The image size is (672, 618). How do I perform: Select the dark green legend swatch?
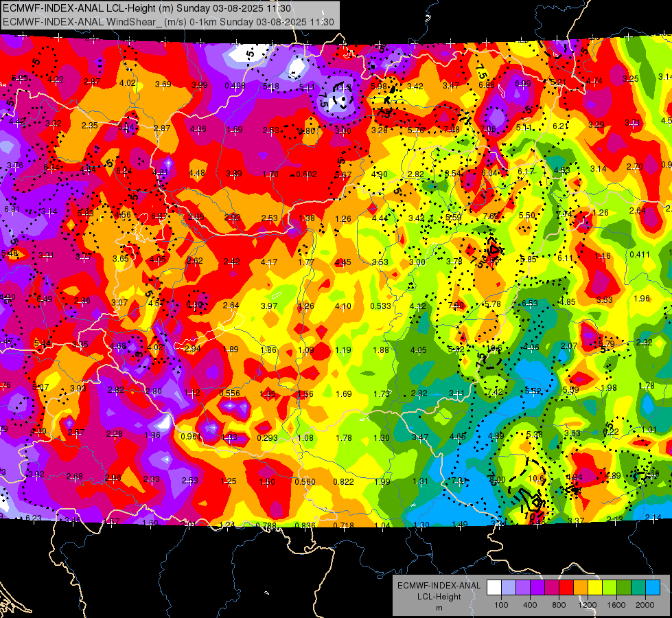[x=623, y=588]
